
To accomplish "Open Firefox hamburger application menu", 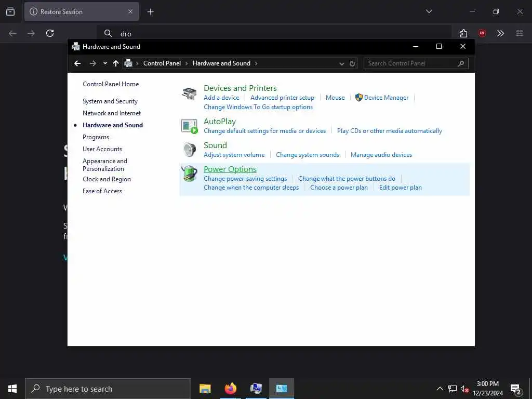I will [x=520, y=33].
